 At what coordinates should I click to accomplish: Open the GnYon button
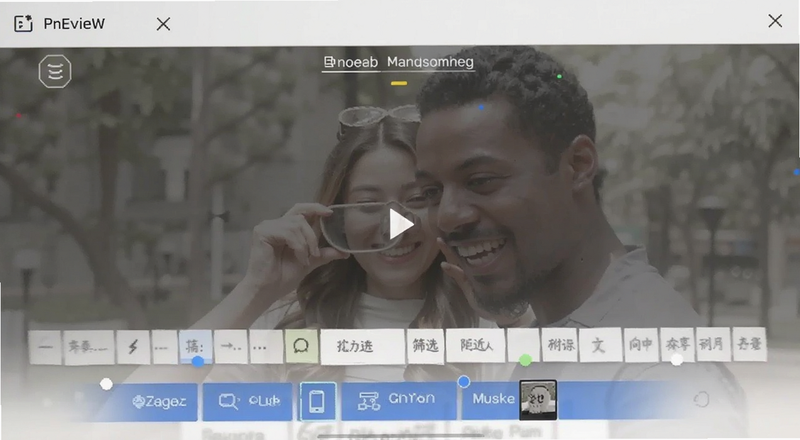[x=399, y=401]
